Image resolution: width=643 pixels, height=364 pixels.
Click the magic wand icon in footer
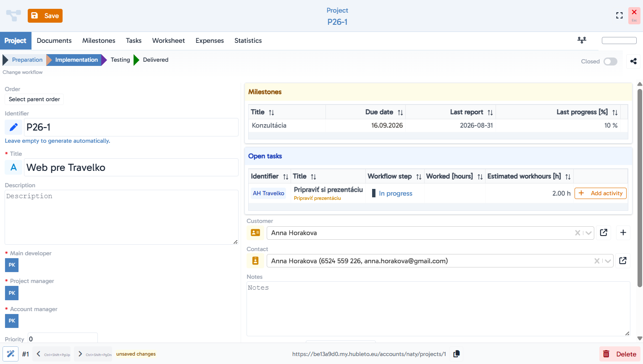[10, 354]
